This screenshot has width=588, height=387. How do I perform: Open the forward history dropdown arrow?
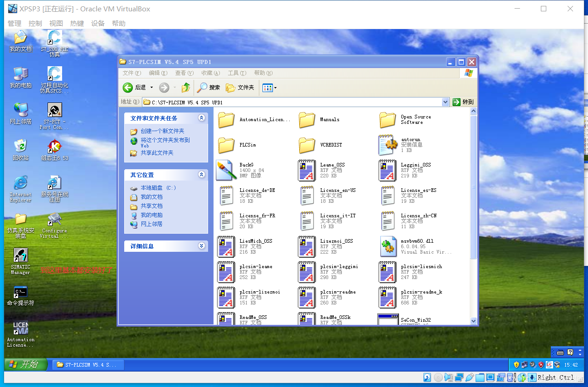click(175, 88)
